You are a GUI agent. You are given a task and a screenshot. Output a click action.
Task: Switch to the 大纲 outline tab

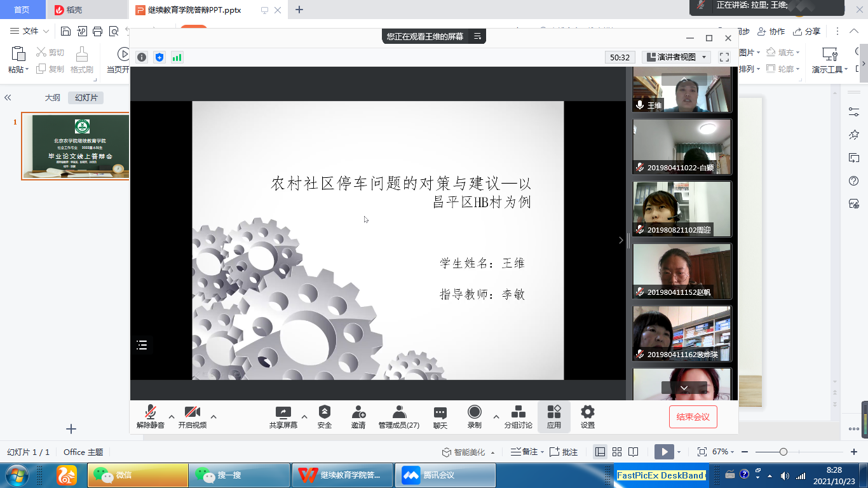pos(52,98)
